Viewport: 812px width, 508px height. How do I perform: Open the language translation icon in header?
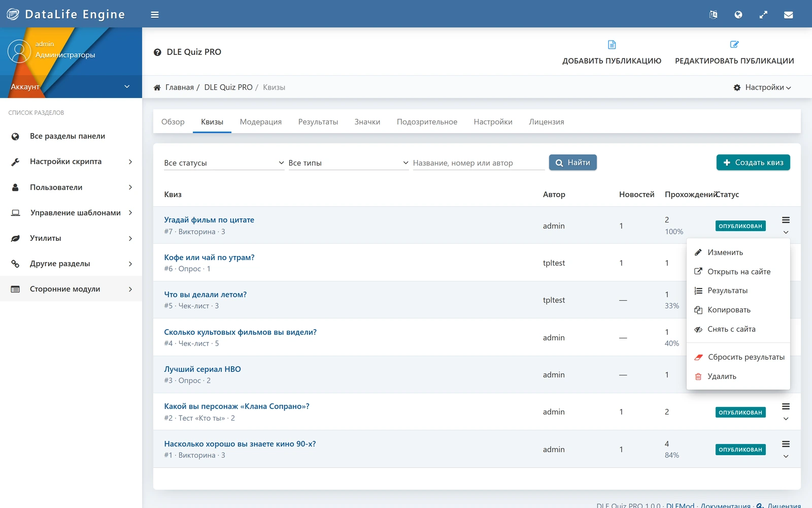tap(713, 15)
